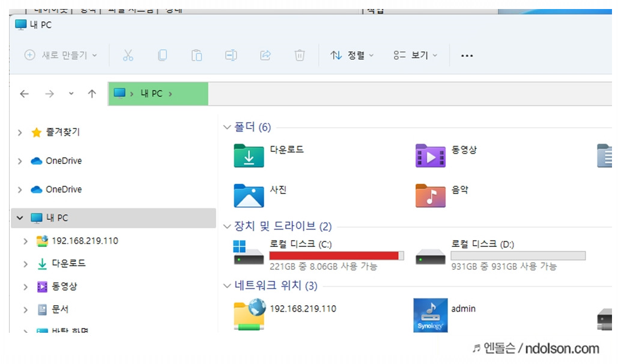The image size is (621, 364).
Task: Collapse 내 PC in the navigation pane
Action: click(x=20, y=218)
